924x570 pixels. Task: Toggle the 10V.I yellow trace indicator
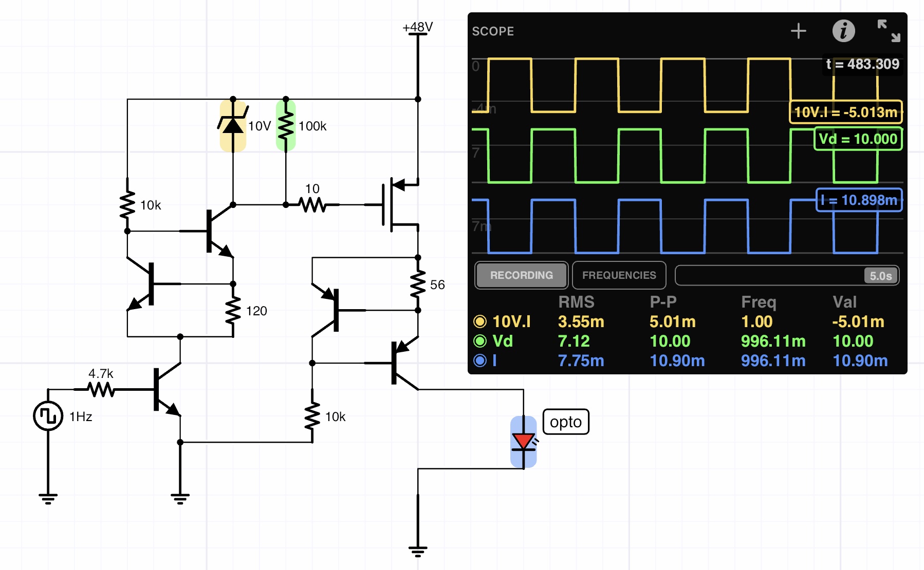pyautogui.click(x=480, y=321)
